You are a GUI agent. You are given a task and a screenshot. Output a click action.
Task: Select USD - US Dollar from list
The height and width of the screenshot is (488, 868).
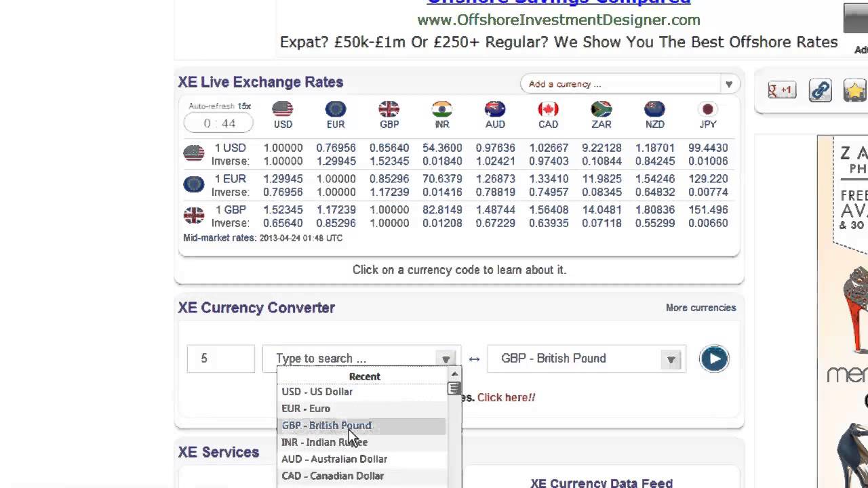point(361,392)
